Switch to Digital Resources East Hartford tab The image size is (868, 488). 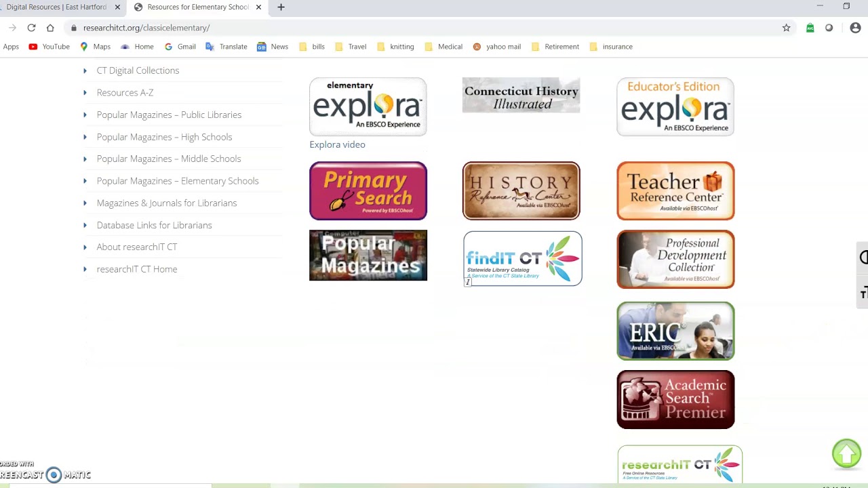(x=56, y=7)
